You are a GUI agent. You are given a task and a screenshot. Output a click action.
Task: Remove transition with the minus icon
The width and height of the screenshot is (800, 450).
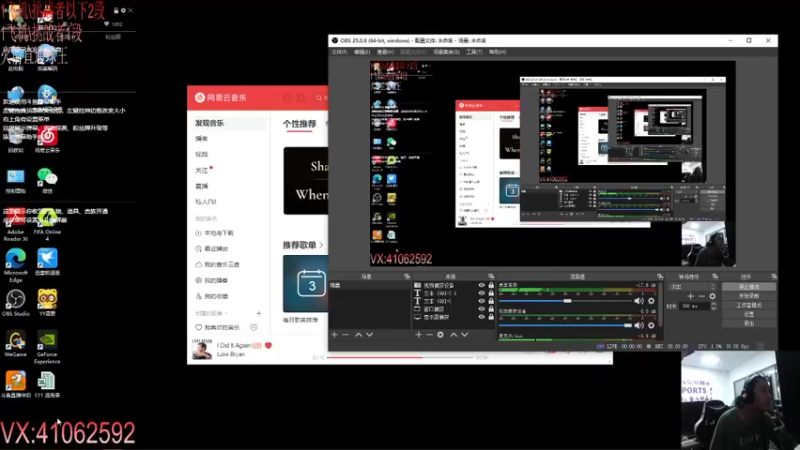[x=702, y=296]
